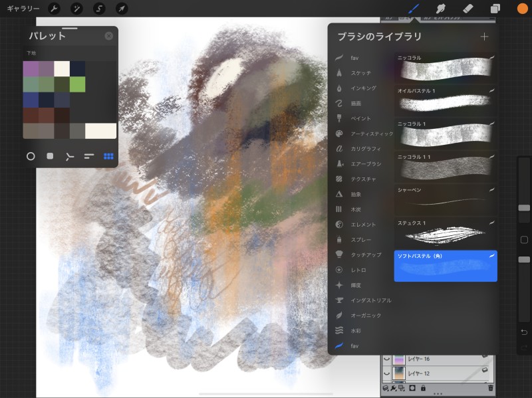Switch to Classic square color mode

click(x=50, y=156)
